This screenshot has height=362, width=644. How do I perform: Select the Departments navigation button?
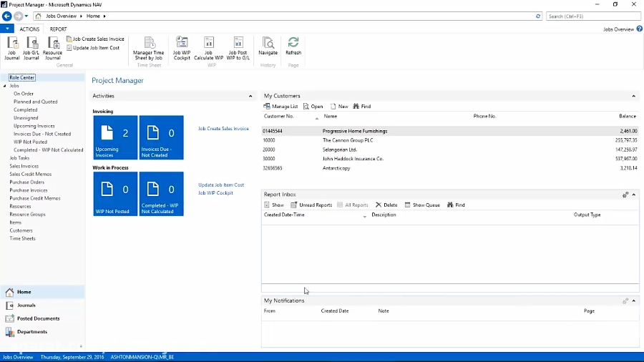[43, 332]
